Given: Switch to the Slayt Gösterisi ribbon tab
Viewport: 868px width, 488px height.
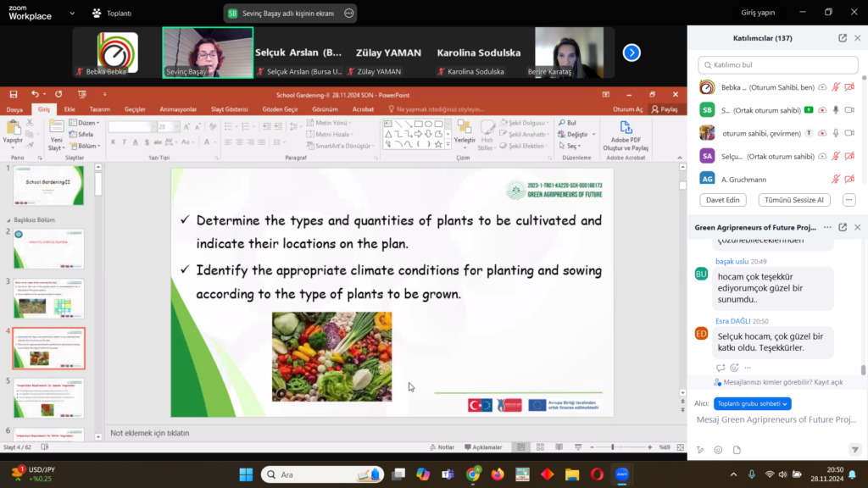Looking at the screenshot, I should pyautogui.click(x=229, y=109).
